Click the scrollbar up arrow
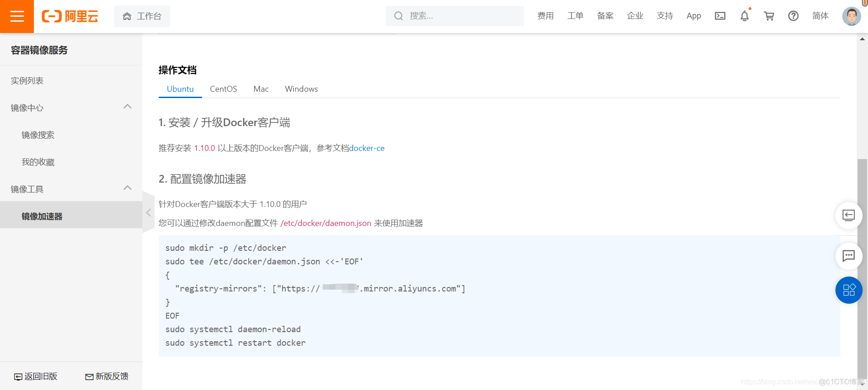This screenshot has width=868, height=390. pyautogui.click(x=862, y=39)
